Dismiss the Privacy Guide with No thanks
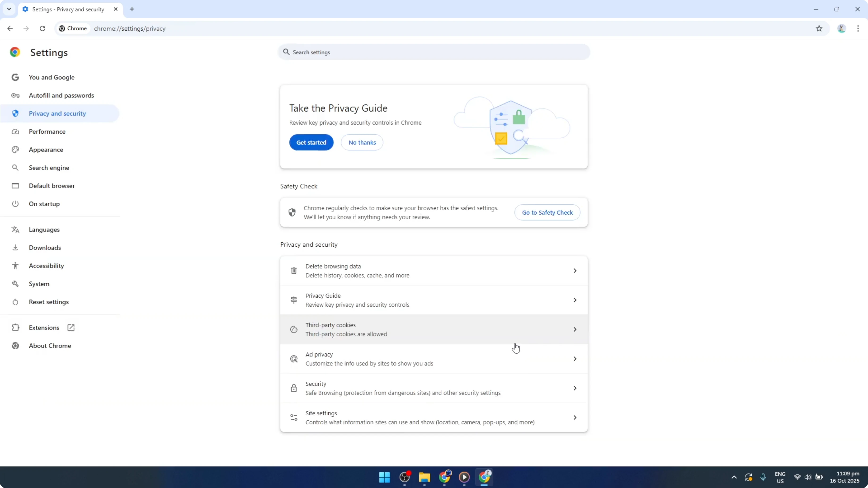This screenshot has height=488, width=868. pyautogui.click(x=362, y=142)
